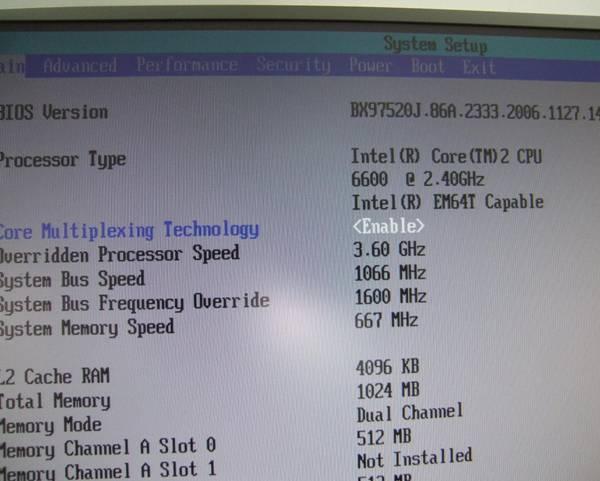Click the 667 MHz system memory speed

click(x=389, y=321)
